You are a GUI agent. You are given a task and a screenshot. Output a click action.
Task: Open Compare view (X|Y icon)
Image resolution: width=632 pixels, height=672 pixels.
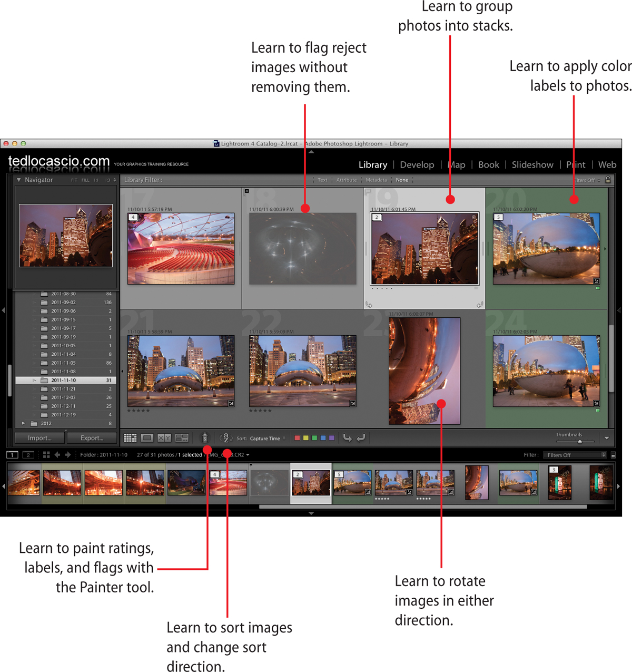(x=164, y=438)
